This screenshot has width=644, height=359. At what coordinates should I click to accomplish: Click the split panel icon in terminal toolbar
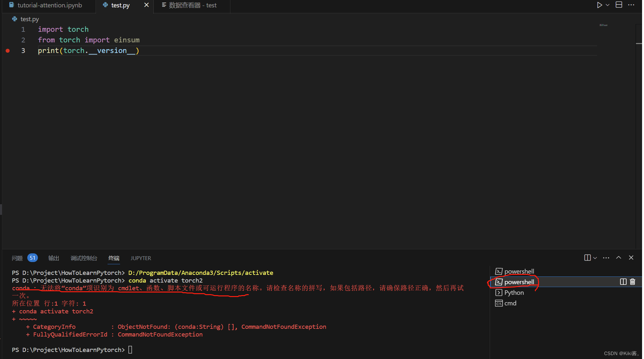(587, 258)
